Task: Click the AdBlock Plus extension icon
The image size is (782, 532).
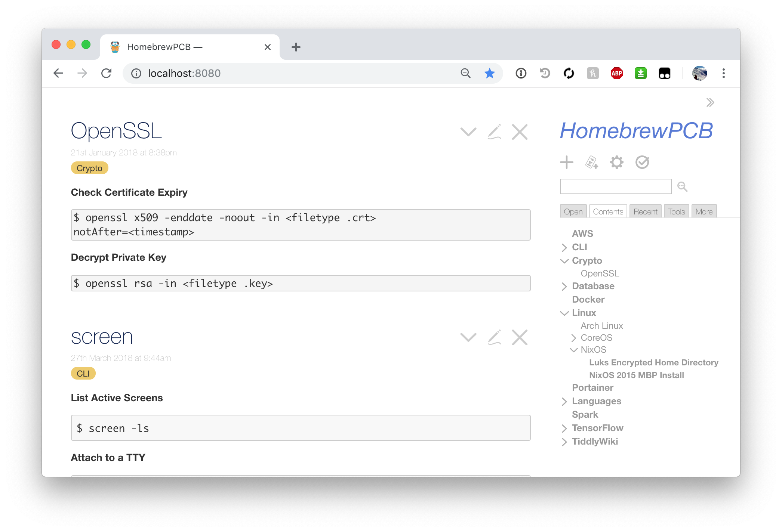Action: (616, 73)
